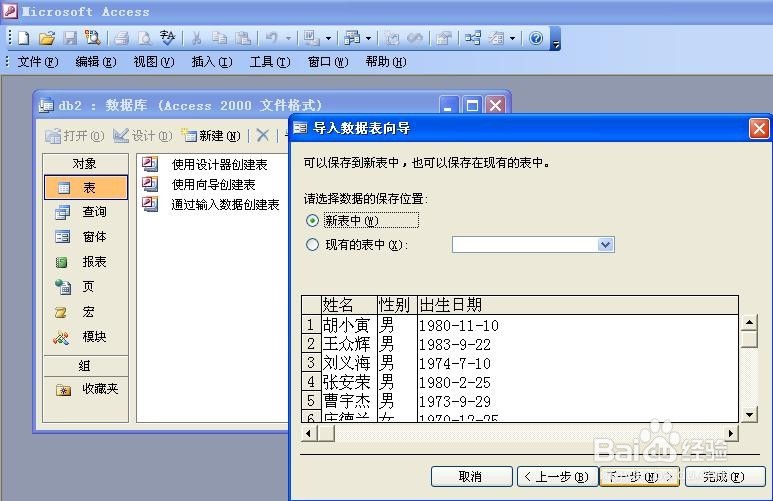Click the Open folder toolbar icon
Viewport: 773px width, 501px height.
coord(47,38)
